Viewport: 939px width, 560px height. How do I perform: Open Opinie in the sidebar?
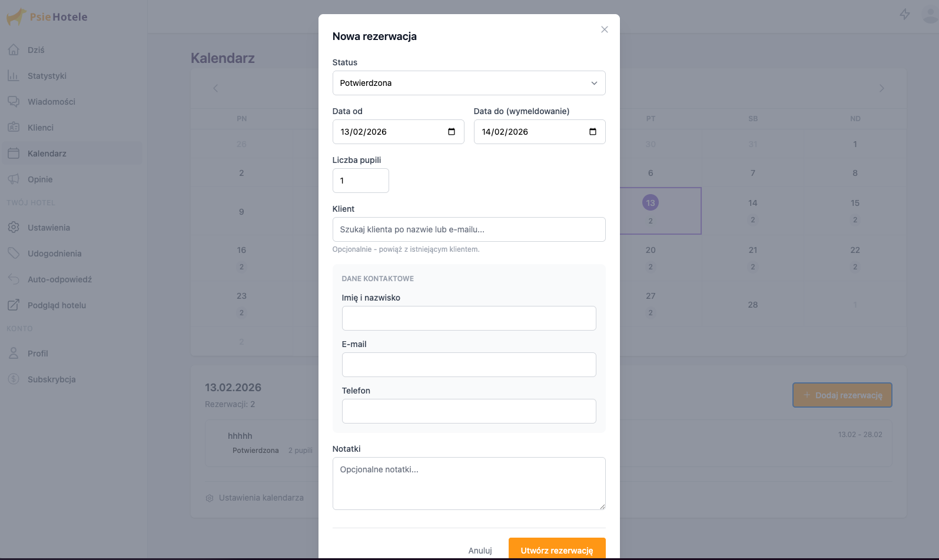[40, 179]
